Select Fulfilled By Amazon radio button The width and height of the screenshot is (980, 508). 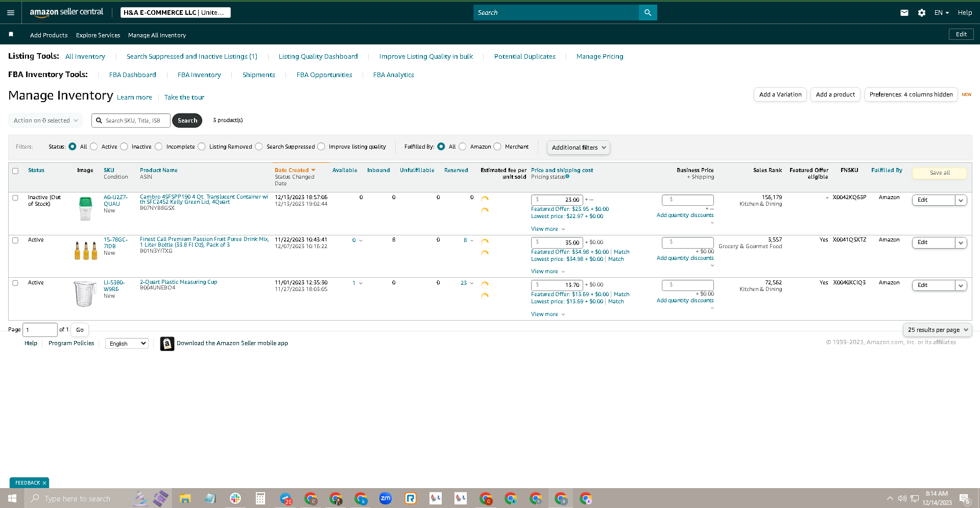pyautogui.click(x=463, y=147)
